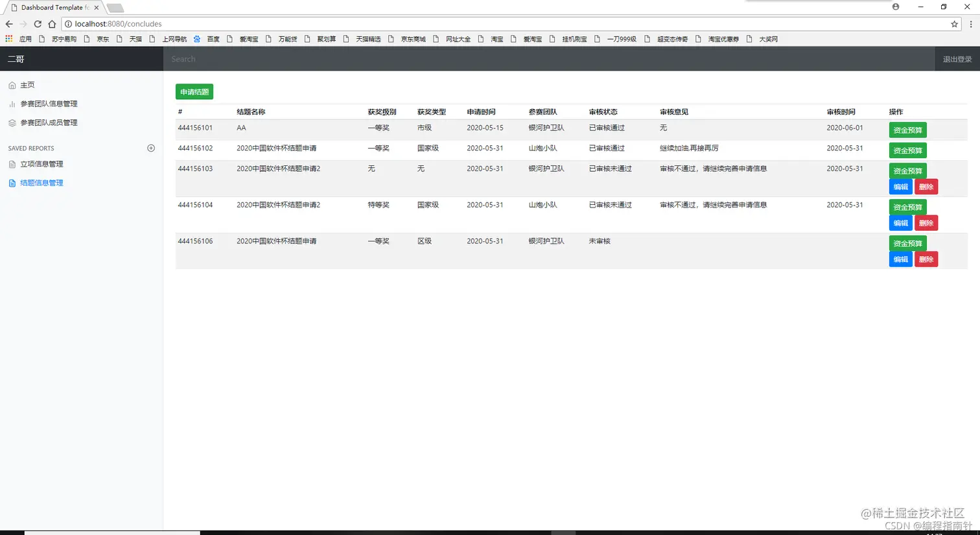This screenshot has width=980, height=535.
Task: Click 编辑 for row 444156103
Action: point(901,187)
